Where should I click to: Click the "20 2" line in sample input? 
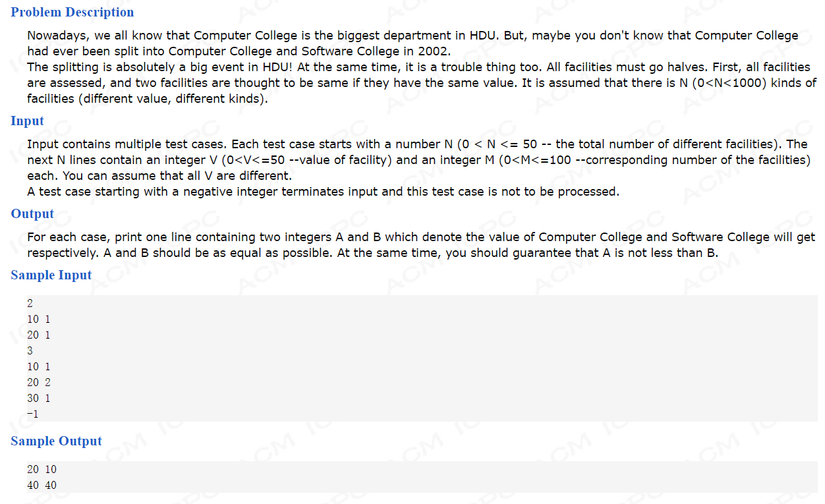tap(39, 382)
